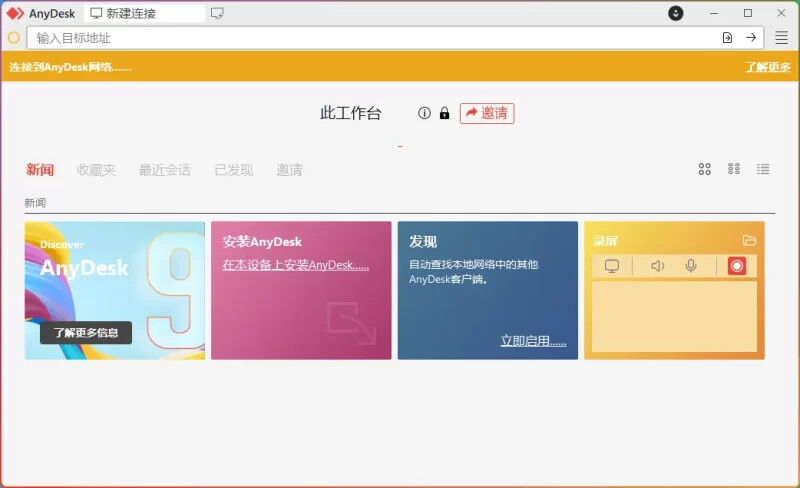Click the 立即启用 link in 发现 card
Screen dimensions: 800x488
533,341
